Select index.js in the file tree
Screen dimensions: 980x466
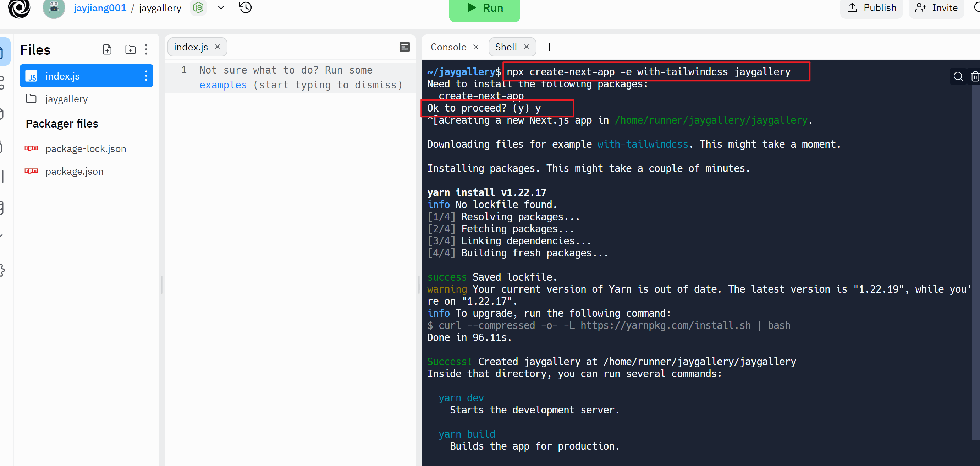point(86,76)
